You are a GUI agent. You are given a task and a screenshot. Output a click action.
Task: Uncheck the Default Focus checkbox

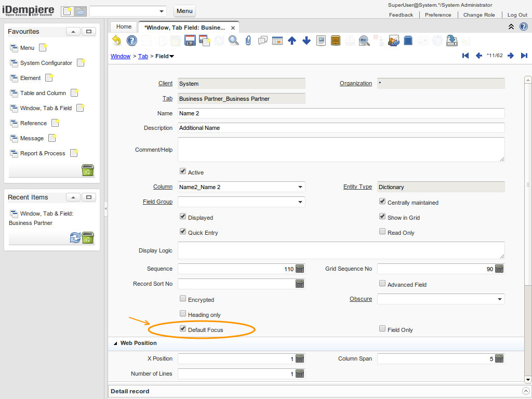click(x=183, y=329)
